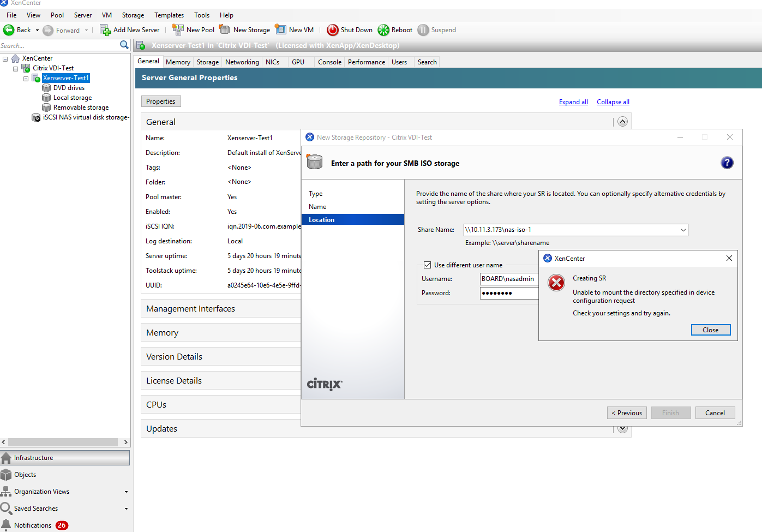The width and height of the screenshot is (762, 532).
Task: Collapse the General section chevron
Action: 622,122
